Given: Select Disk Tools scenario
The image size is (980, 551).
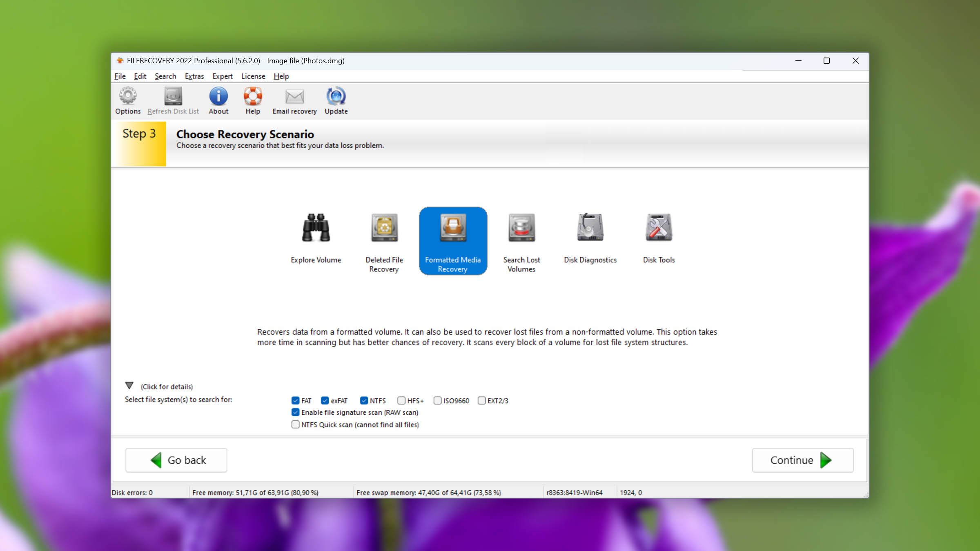Looking at the screenshot, I should [x=659, y=241].
